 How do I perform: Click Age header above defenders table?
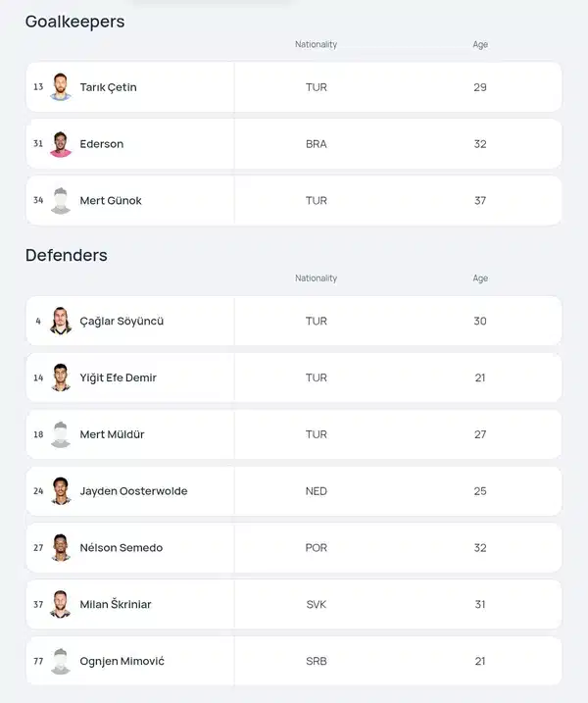[x=480, y=278]
